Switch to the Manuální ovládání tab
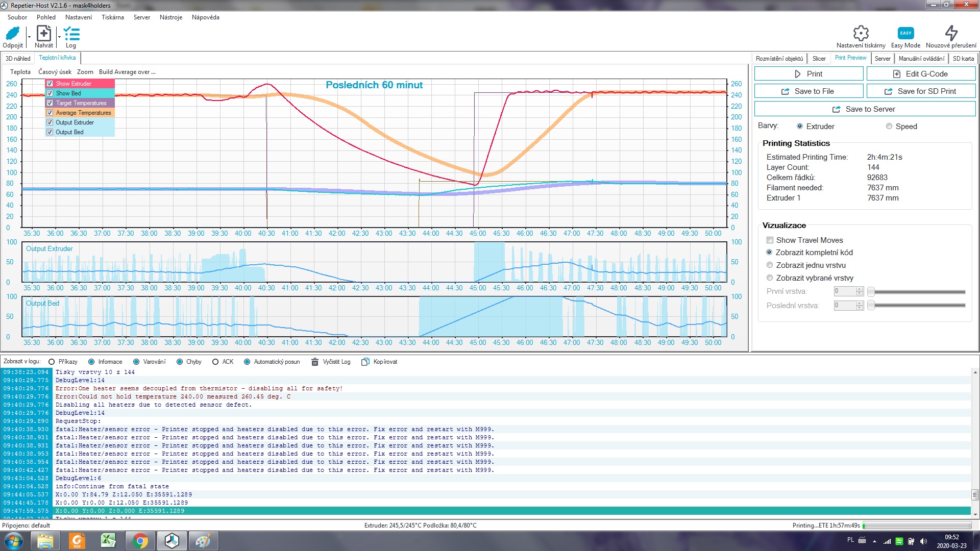Viewport: 980px width, 551px height. (921, 59)
